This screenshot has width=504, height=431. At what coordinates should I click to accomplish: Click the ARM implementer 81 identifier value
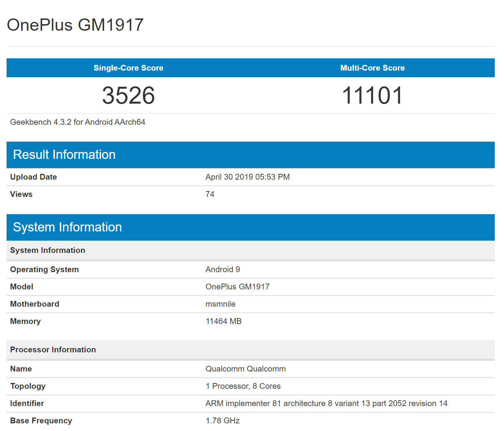click(327, 403)
